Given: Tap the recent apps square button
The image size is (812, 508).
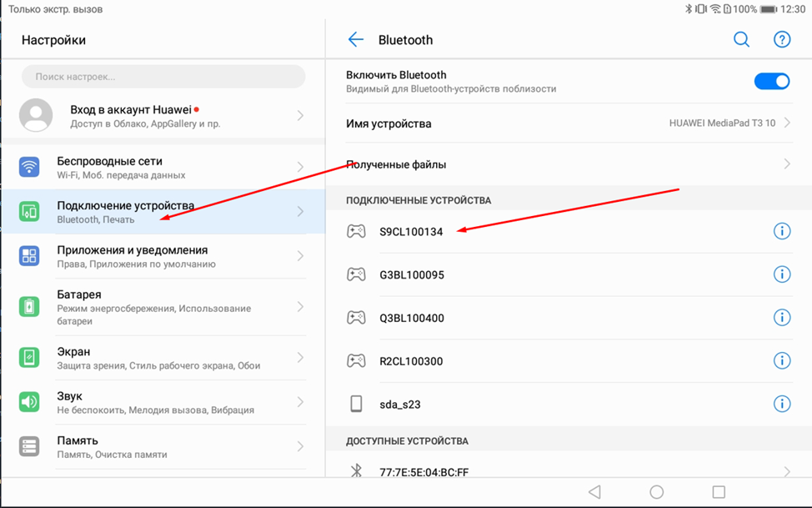Looking at the screenshot, I should tap(719, 491).
